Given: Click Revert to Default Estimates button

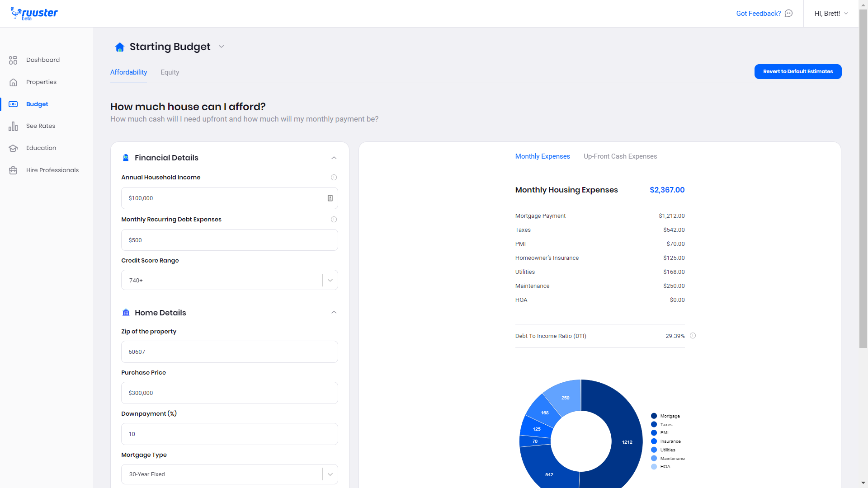Looking at the screenshot, I should coord(797,71).
